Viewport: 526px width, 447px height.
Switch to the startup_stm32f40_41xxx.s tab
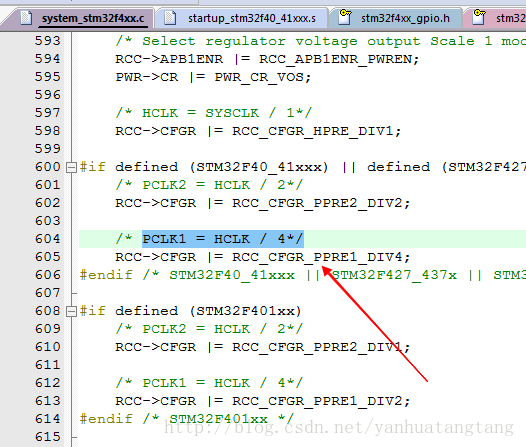coord(242,18)
